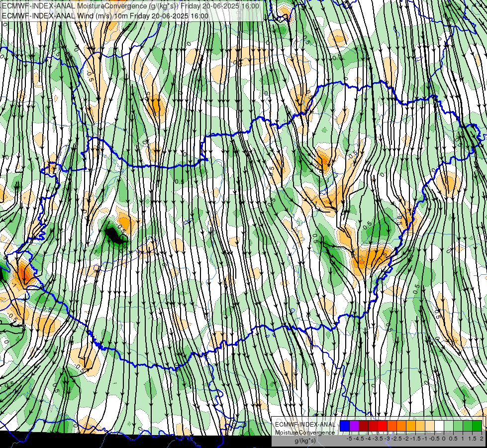Select the darkest green legend swatch
Image resolution: width=487 pixels, height=448 pixels.
point(477,426)
